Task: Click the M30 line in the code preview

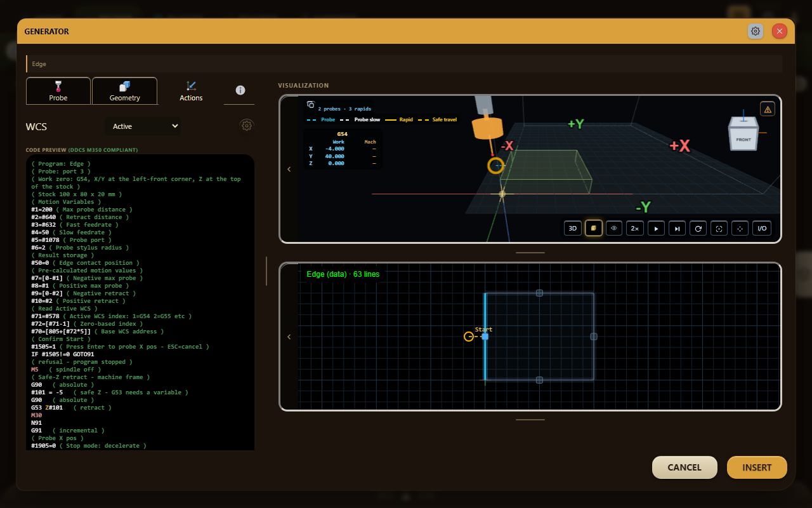Action: click(36, 415)
